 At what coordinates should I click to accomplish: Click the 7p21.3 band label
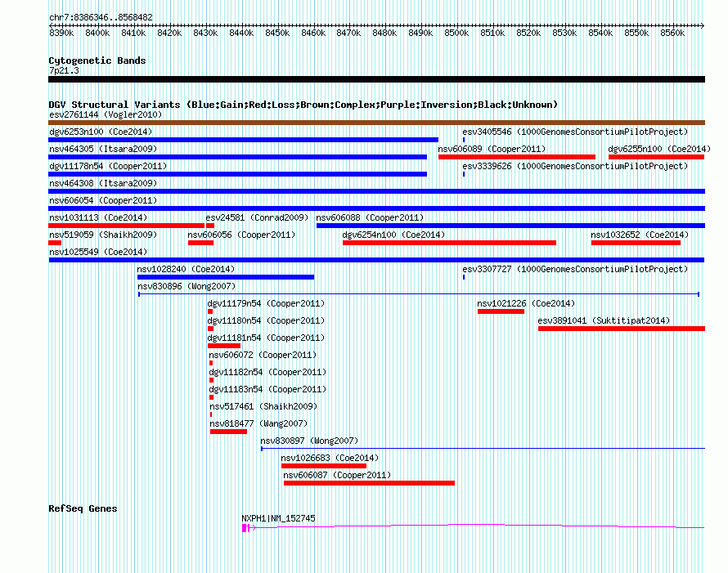pos(64,70)
